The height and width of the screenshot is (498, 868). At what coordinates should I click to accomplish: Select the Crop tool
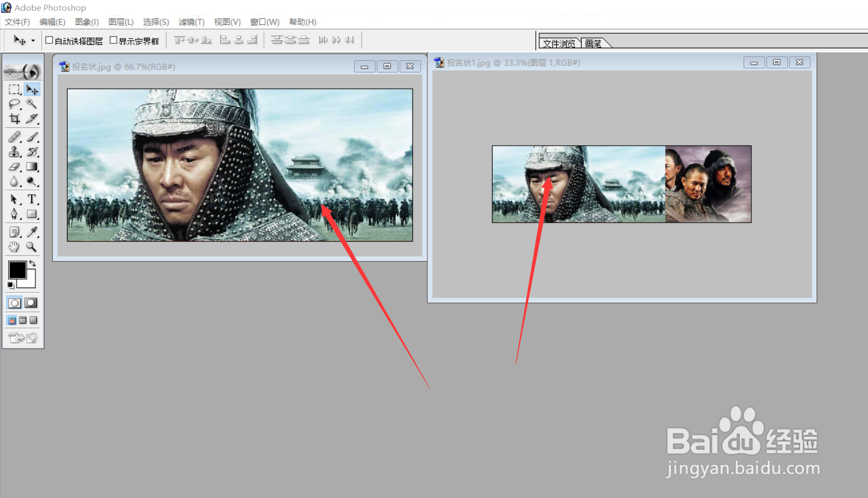click(x=14, y=118)
